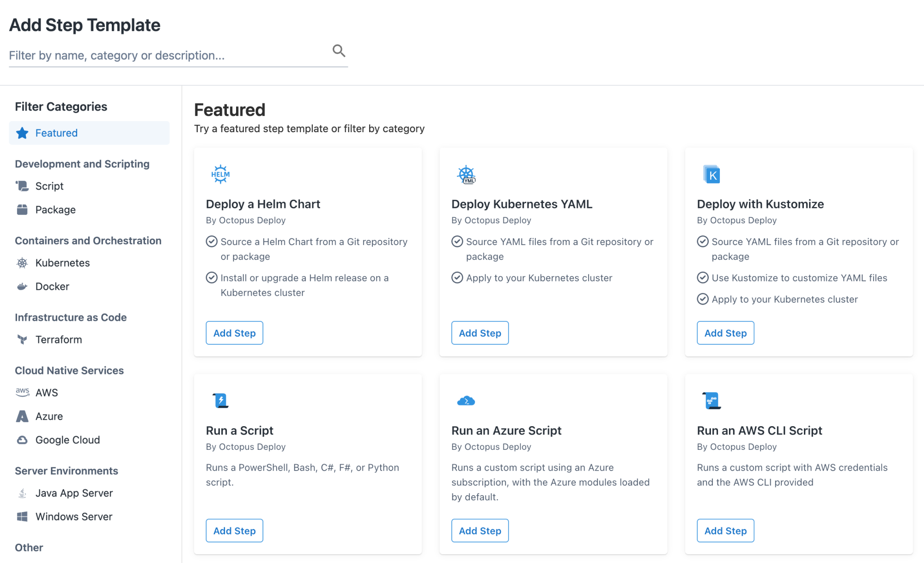Click the Kubernetes wheel icon in sidebar

pyautogui.click(x=22, y=263)
